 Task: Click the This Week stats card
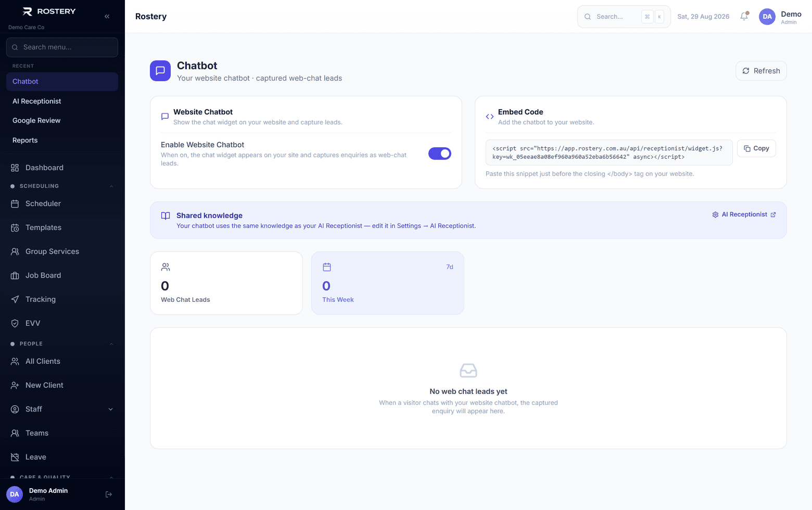(x=388, y=283)
